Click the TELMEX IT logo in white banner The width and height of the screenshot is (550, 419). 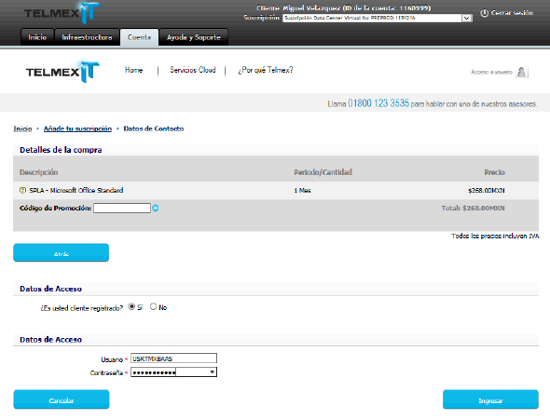tap(63, 72)
